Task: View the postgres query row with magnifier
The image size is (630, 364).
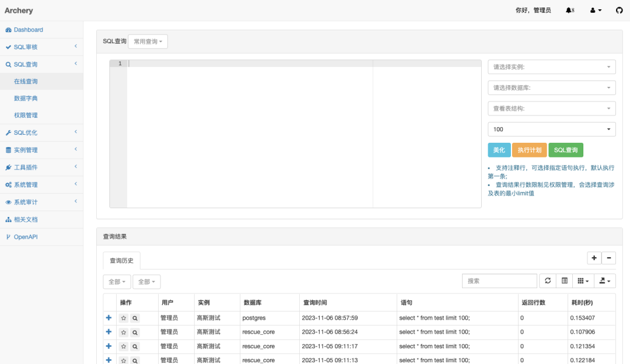Action: (x=135, y=318)
